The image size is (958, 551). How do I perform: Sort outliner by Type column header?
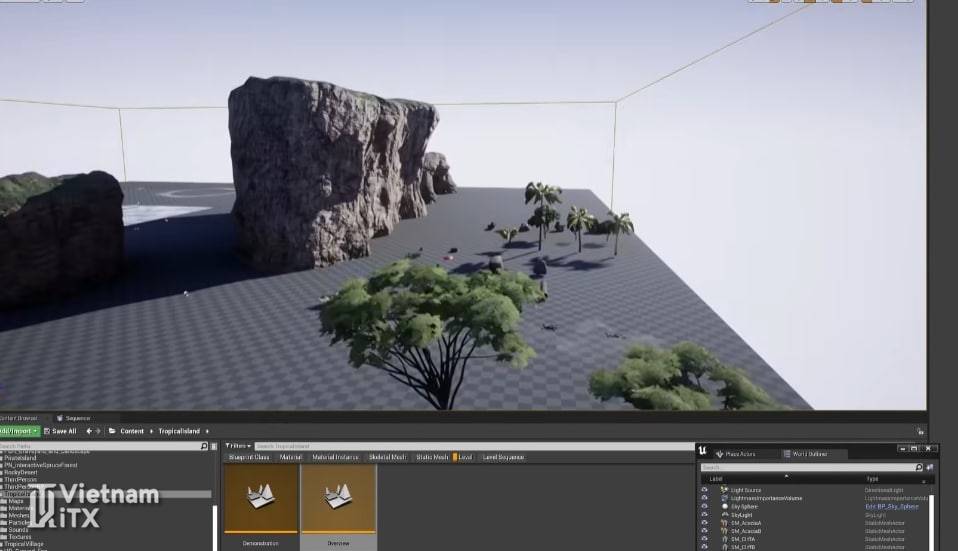(x=872, y=479)
